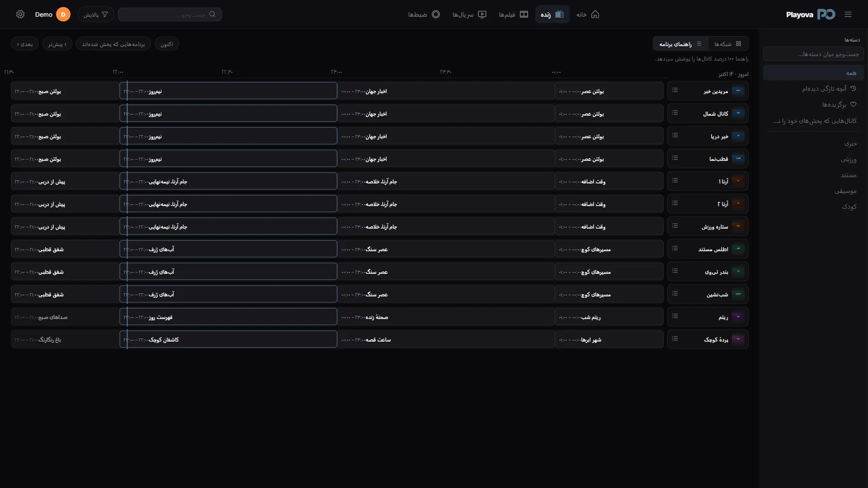Open list icon for قطب‌نما channel
The height and width of the screenshot is (488, 868).
point(675,158)
